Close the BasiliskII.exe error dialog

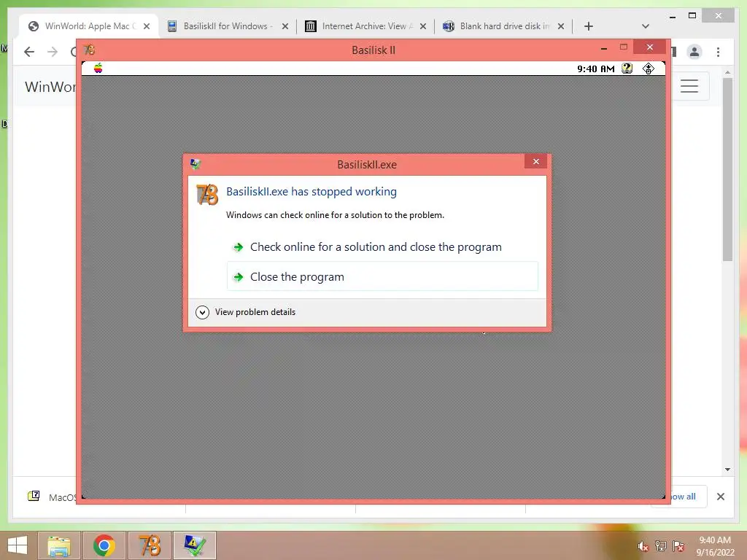click(536, 161)
